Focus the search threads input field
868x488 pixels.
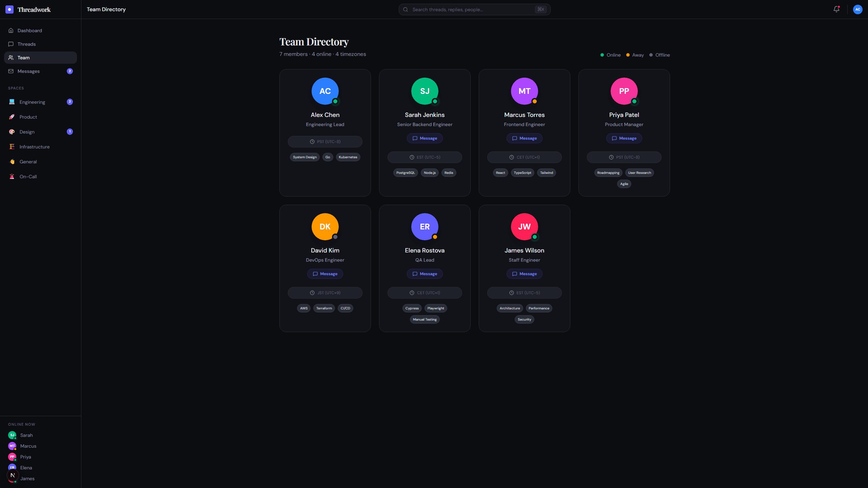click(x=474, y=9)
